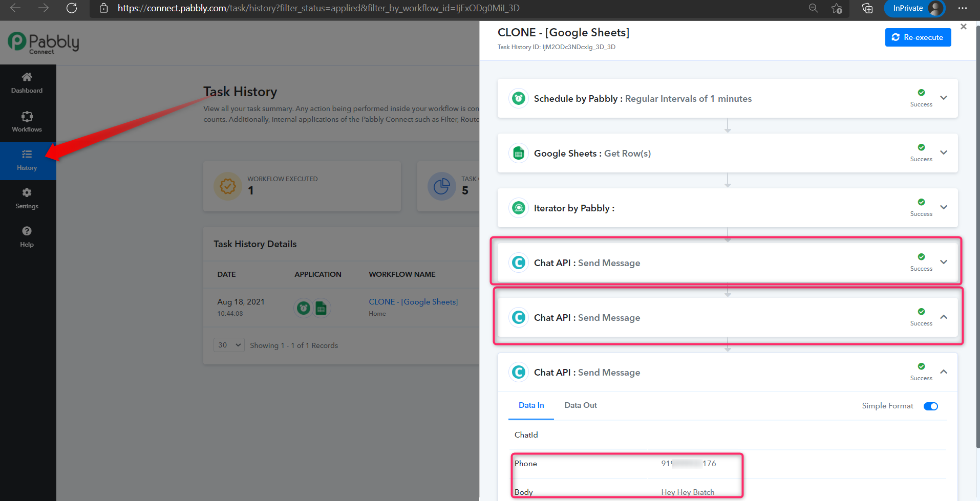Click the Iterator by Pabbly step title
Image resolution: width=980 pixels, height=501 pixels.
tap(574, 208)
